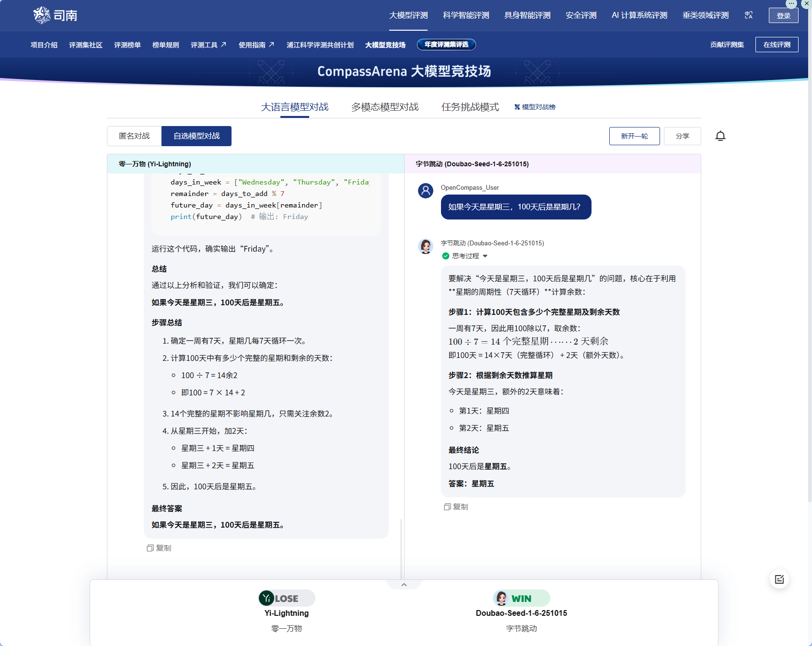Open the 垂类领域评测 top menu
The image size is (812, 646).
click(706, 15)
